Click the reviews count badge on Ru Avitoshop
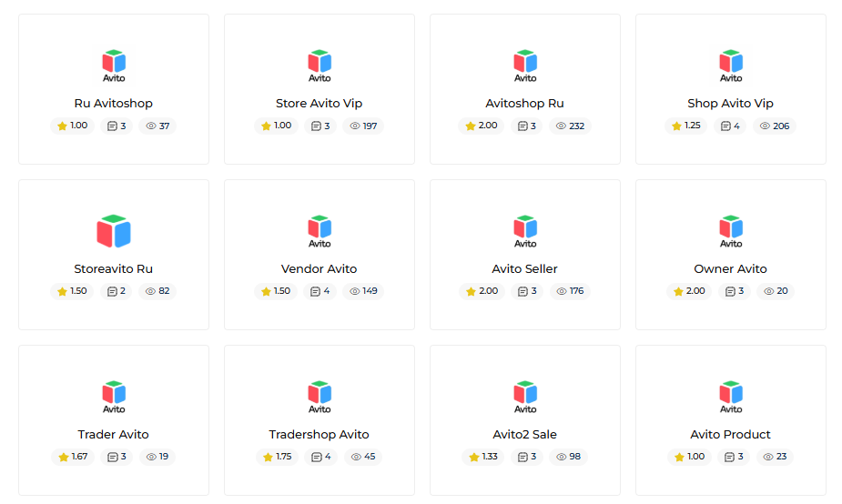The width and height of the screenshot is (842, 504). tap(117, 126)
